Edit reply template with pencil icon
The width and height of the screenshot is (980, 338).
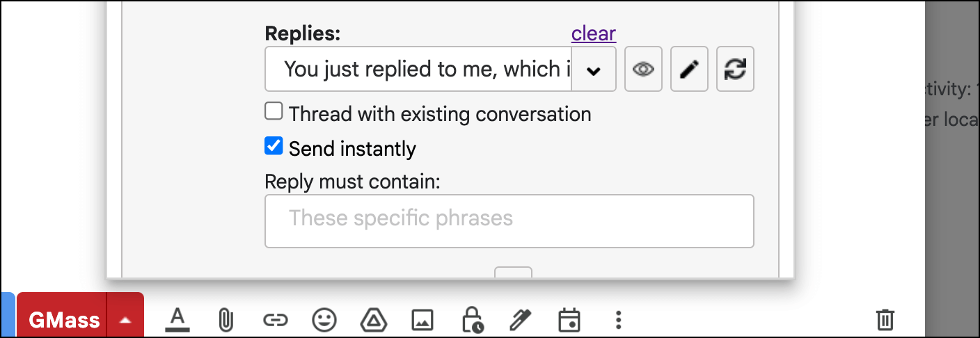pyautogui.click(x=689, y=69)
